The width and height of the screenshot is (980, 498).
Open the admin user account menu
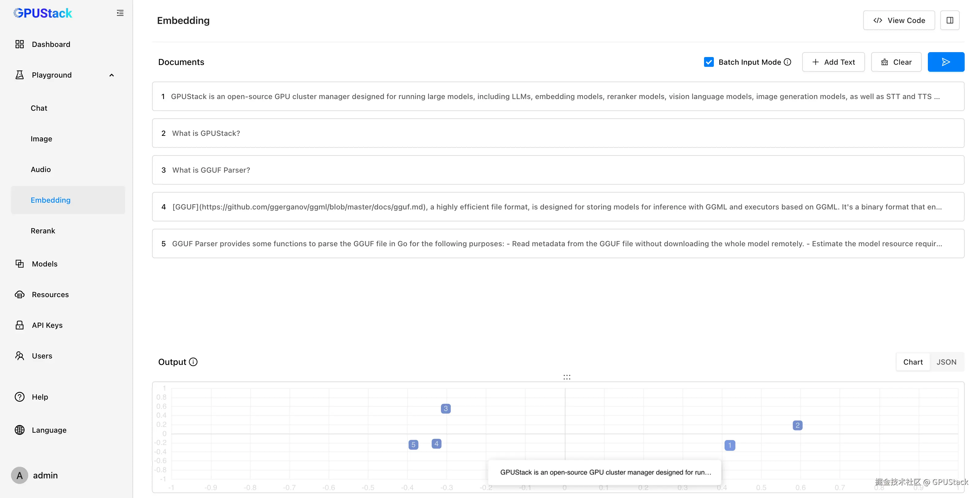pyautogui.click(x=45, y=475)
